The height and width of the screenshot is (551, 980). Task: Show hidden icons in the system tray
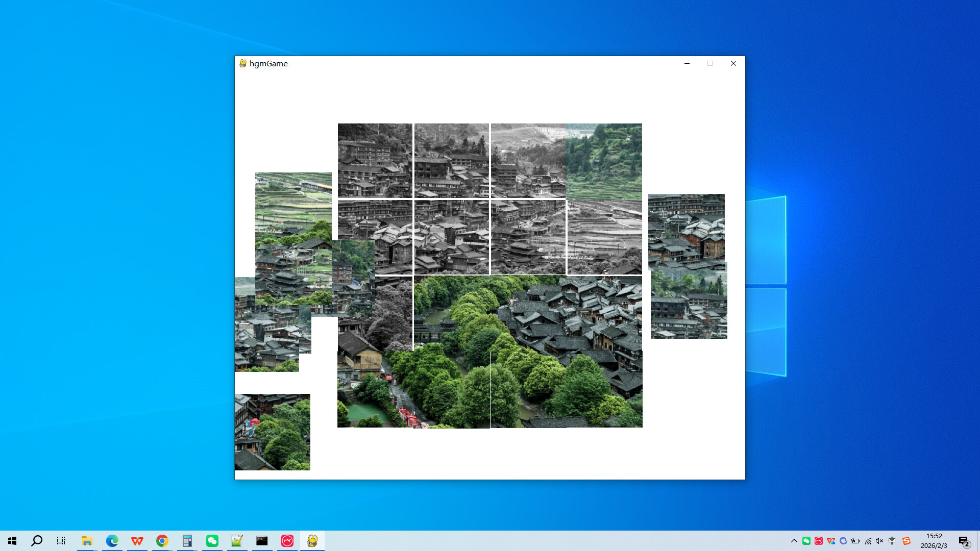pyautogui.click(x=795, y=540)
